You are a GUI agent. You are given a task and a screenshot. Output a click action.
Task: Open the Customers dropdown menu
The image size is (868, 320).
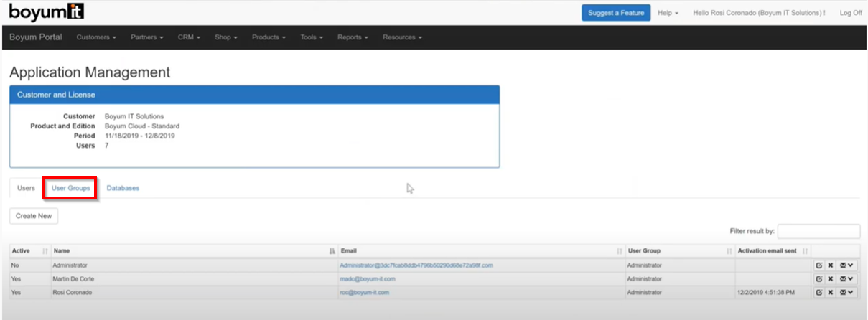click(96, 37)
